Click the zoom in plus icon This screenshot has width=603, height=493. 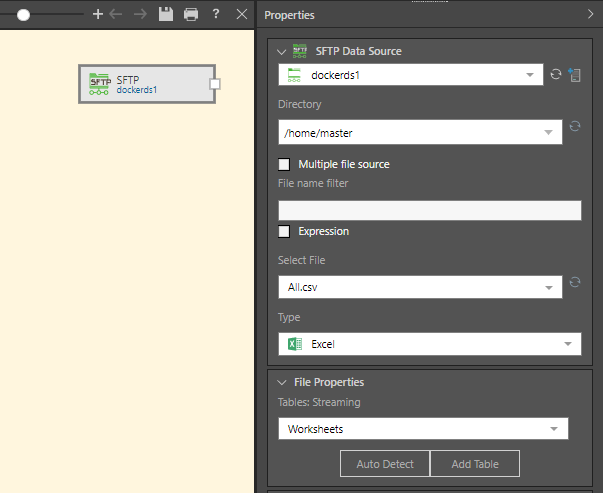pos(97,15)
